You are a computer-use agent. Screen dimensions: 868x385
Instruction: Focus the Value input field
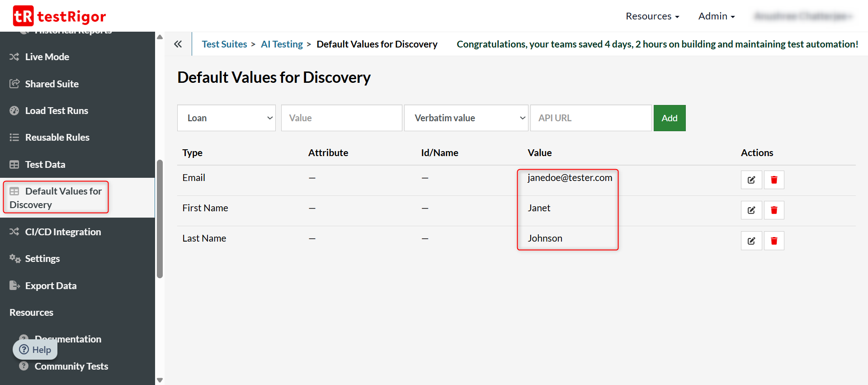tap(341, 118)
